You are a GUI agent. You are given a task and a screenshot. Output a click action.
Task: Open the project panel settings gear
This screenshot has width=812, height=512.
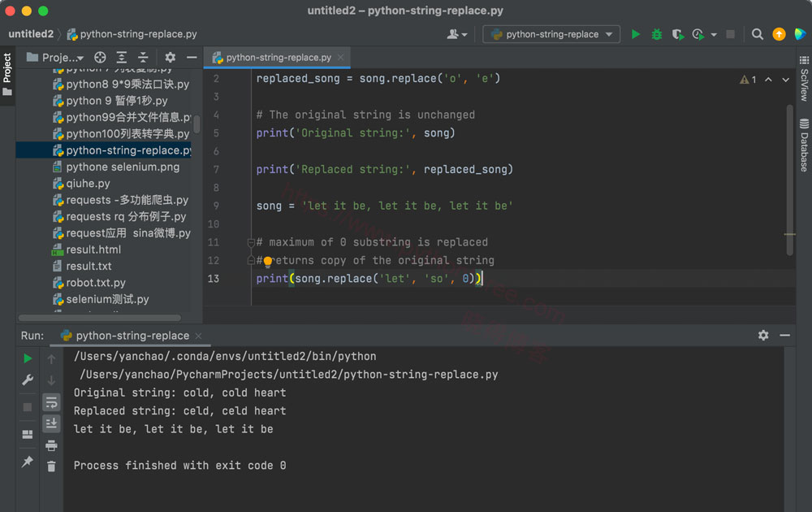point(170,58)
